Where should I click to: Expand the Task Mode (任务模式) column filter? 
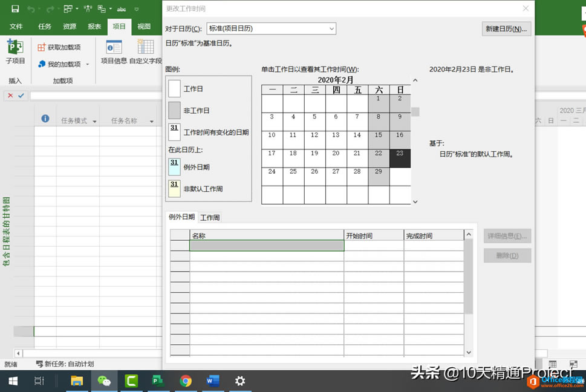94,121
